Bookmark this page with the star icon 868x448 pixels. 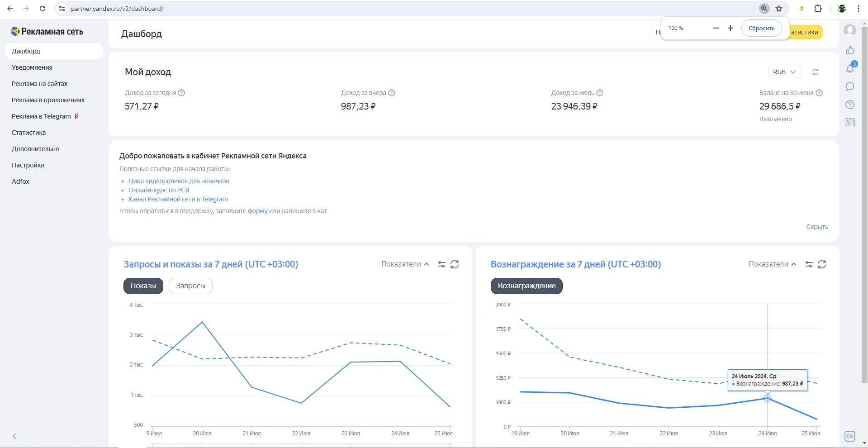[x=779, y=9]
